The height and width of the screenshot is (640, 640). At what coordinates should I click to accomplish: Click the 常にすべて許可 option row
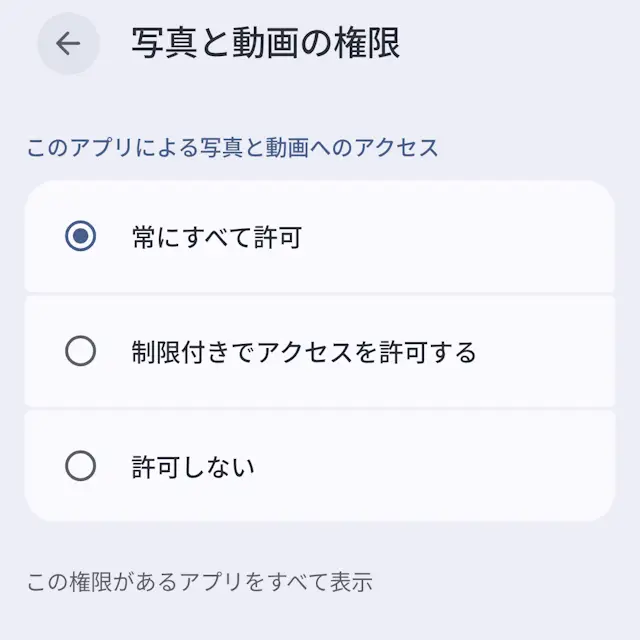pyautogui.click(x=320, y=237)
